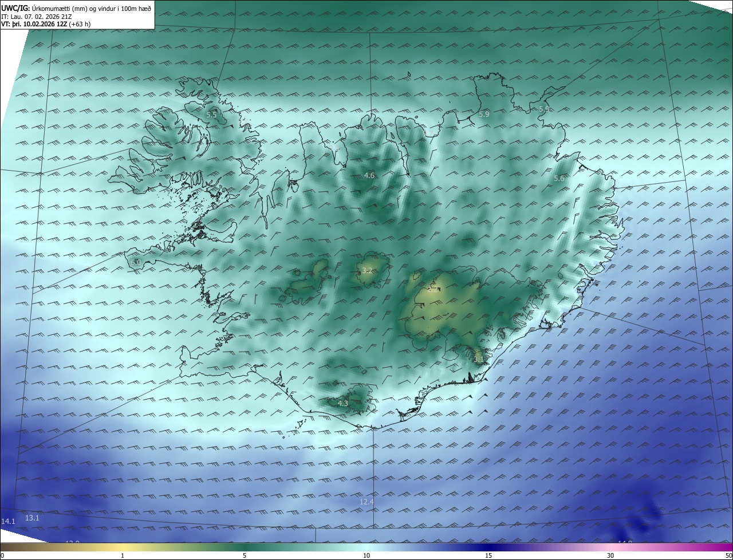Click the '(+63 h)' forecast offset text
The image size is (733, 560).
80,24
